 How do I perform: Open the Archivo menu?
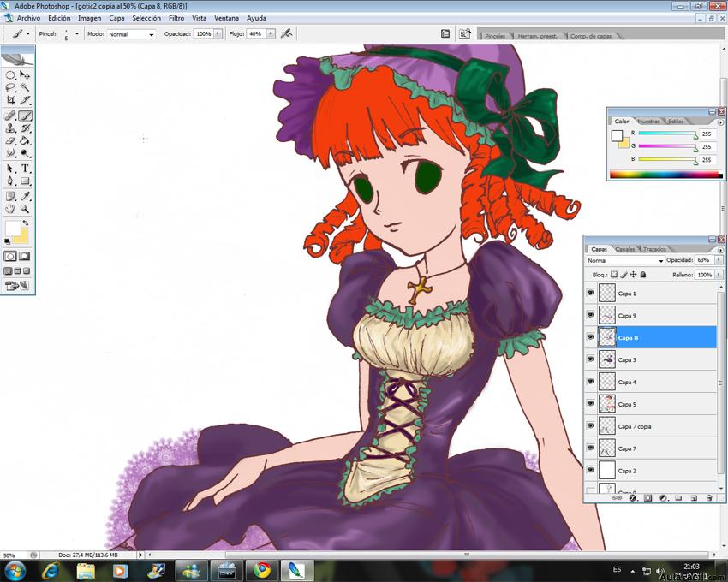click(28, 18)
